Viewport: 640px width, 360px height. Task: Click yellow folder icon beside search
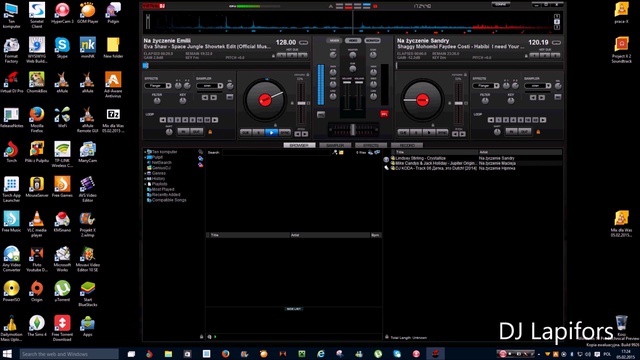[341, 152]
